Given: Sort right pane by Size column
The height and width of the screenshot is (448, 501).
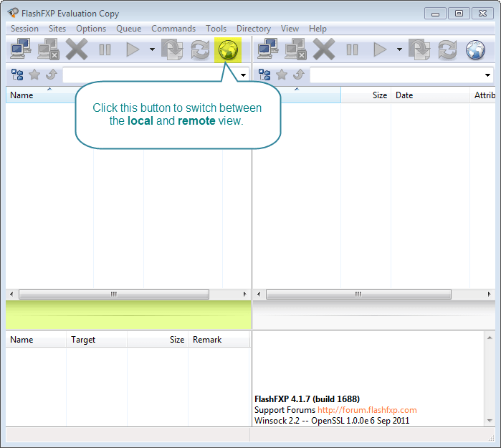Looking at the screenshot, I should [x=366, y=95].
